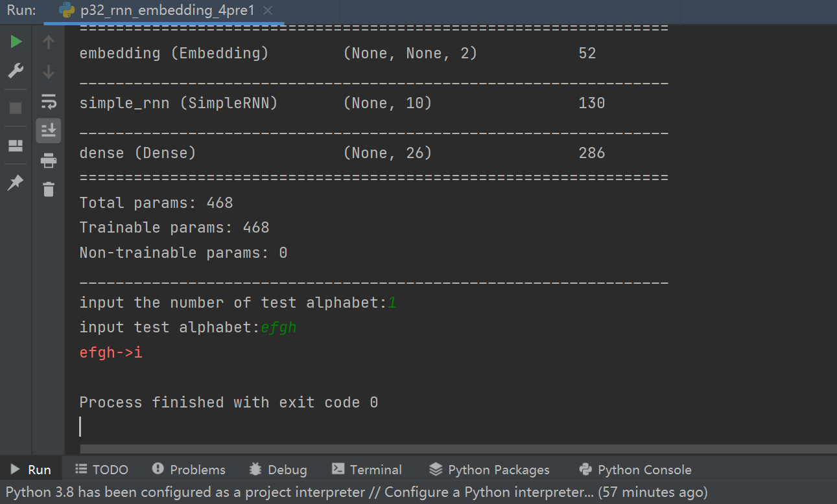
Task: Close the p32_rnn_embedding_4pre1 run tab
Action: (268, 11)
